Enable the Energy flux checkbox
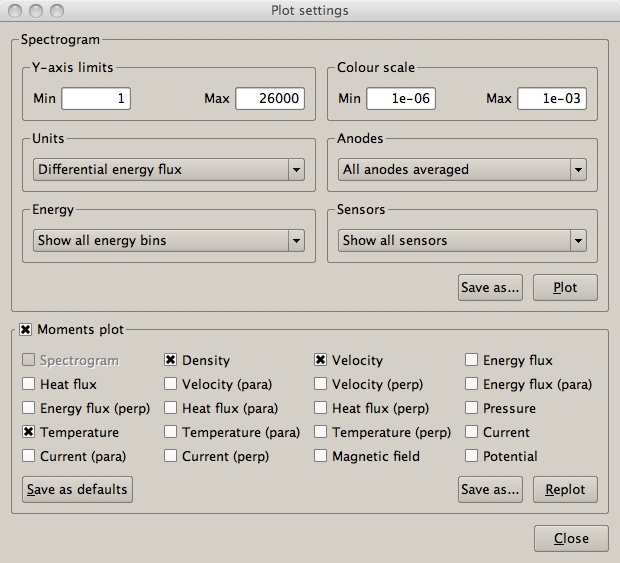The height and width of the screenshot is (563, 620). tap(471, 360)
